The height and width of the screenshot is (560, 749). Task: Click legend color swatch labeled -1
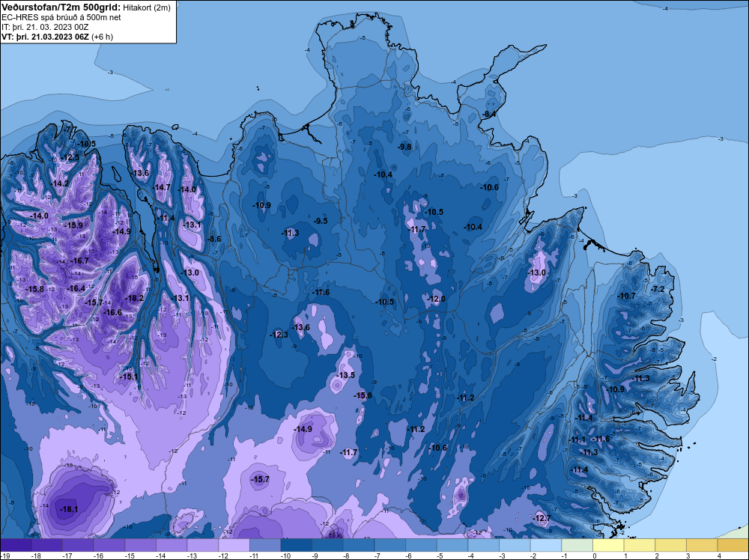pos(577,545)
